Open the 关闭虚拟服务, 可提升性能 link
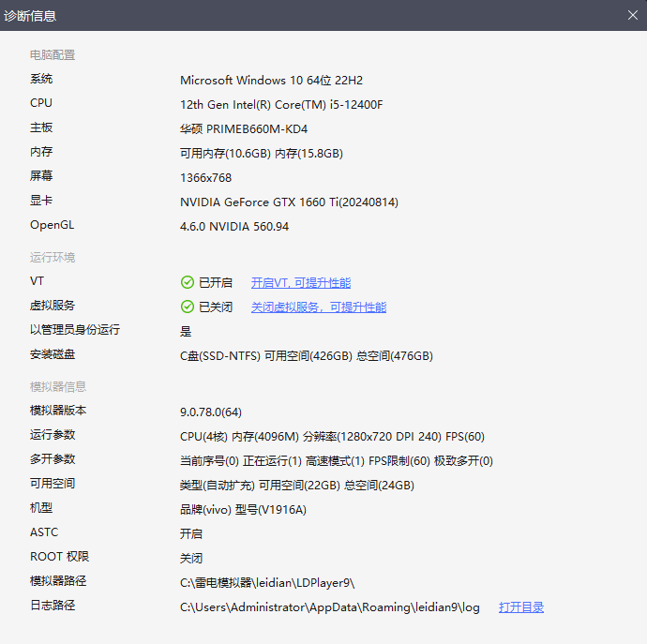Viewport: 647px width, 644px height. click(x=318, y=307)
